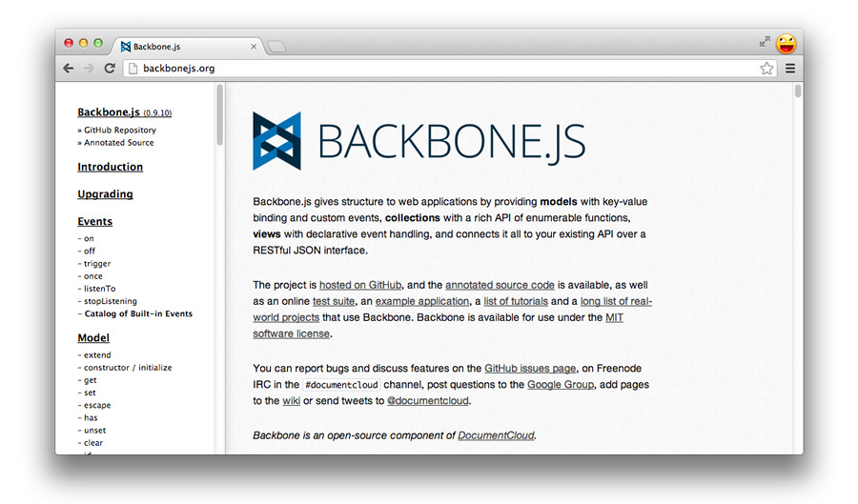Bookmark page using the star icon
Viewport: 858px width, 504px height.
766,69
